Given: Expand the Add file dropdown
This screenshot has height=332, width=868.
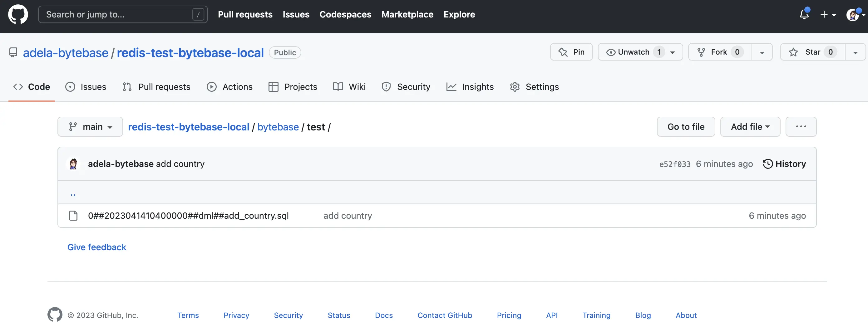Looking at the screenshot, I should tap(750, 127).
